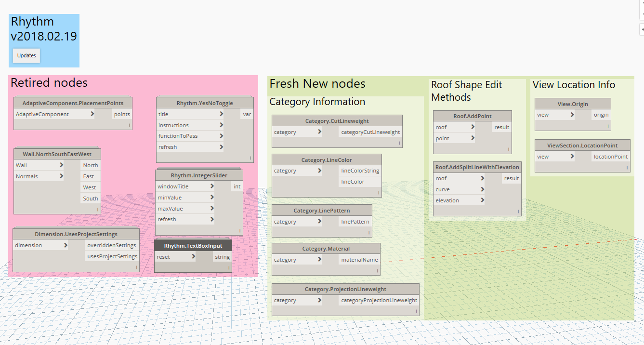Screen dimensions: 644x345
Task: Select the Rhythm.TextBoxInput node header
Action: coord(193,246)
